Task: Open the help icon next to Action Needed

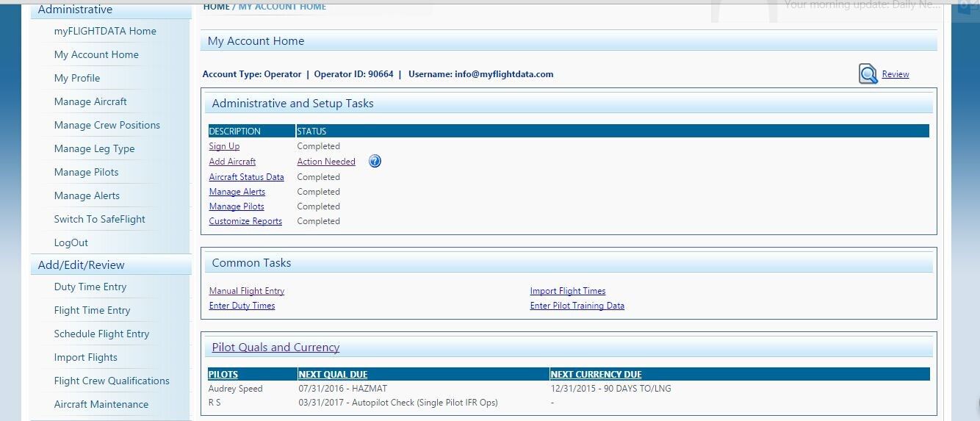Action: (x=375, y=162)
